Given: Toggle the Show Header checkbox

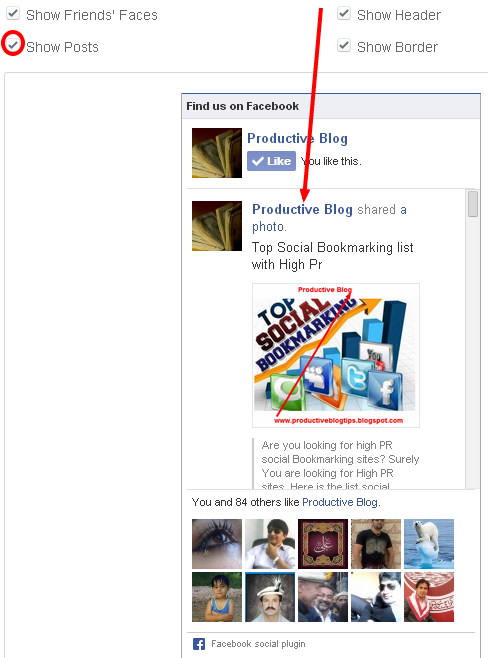Looking at the screenshot, I should click(344, 13).
